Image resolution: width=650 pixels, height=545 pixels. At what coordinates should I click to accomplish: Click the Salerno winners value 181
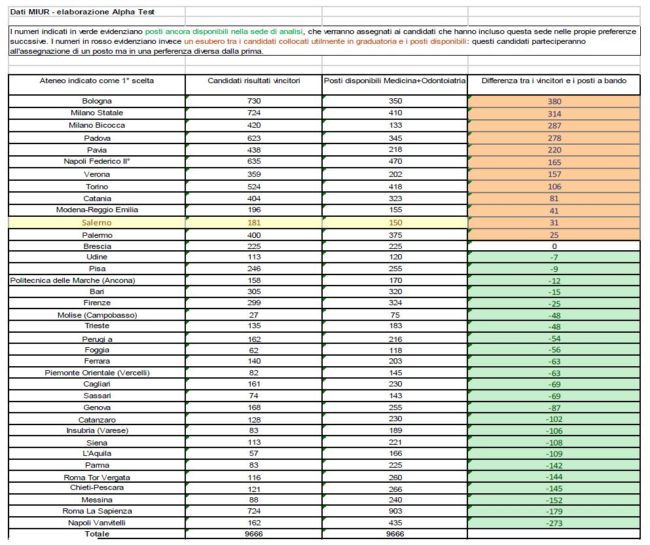pos(254,223)
